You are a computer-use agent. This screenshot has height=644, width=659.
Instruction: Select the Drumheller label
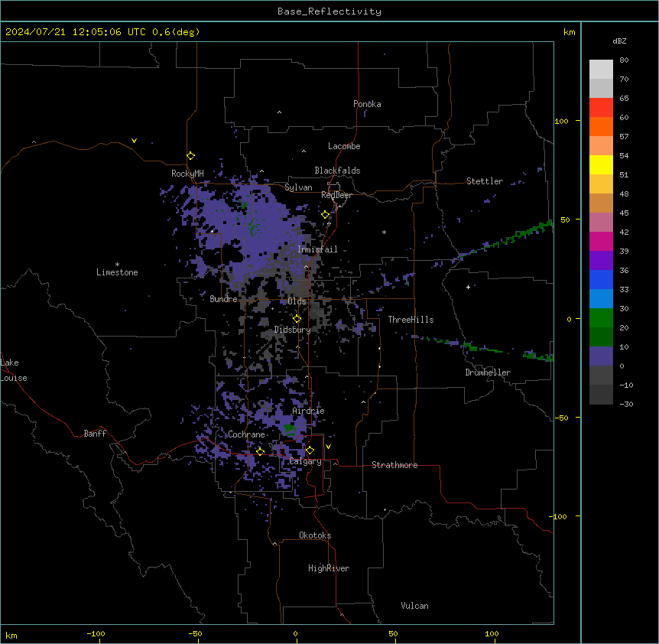point(488,372)
